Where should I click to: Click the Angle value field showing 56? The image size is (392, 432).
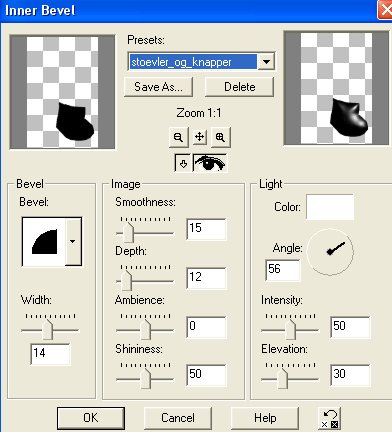(x=283, y=270)
